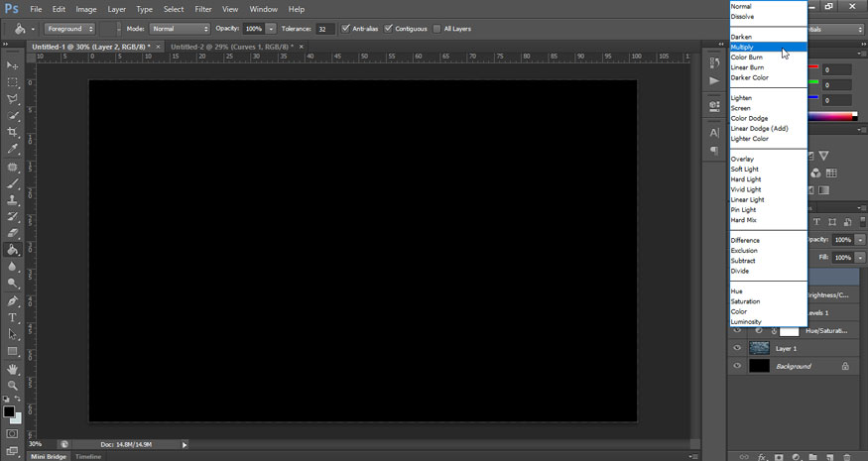Open the Timeline panel tab

(88, 456)
